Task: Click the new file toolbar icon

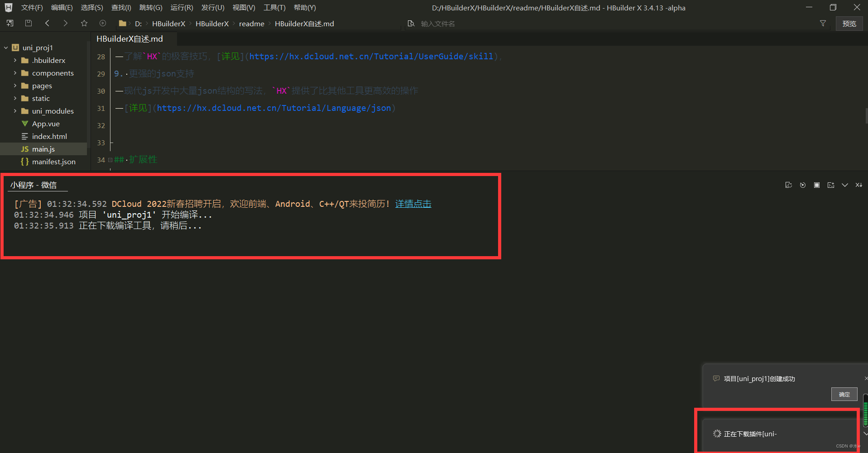Action: 10,23
